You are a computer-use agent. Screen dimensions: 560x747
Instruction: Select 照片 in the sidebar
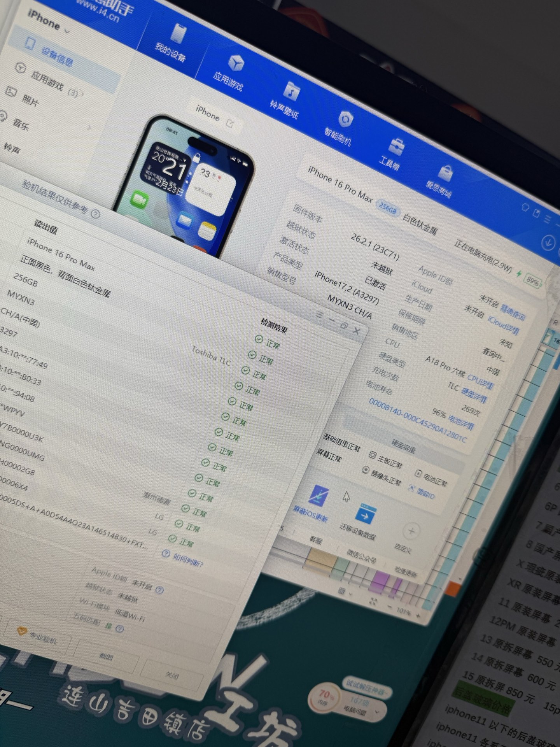pyautogui.click(x=30, y=100)
